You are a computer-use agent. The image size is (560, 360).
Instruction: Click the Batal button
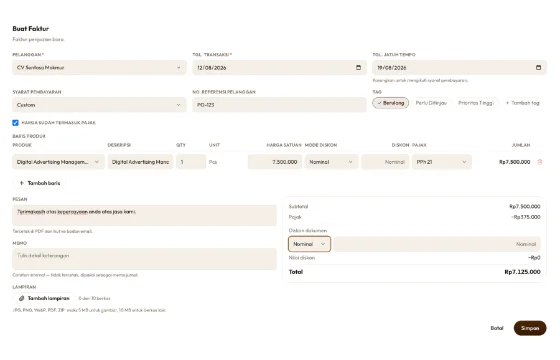[497, 328]
